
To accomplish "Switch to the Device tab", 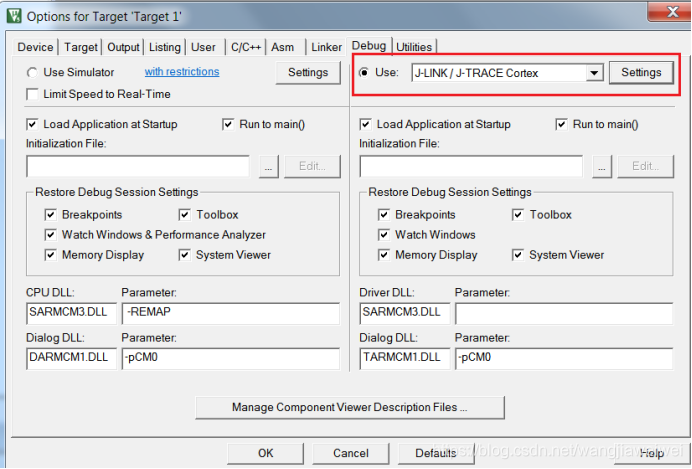I will coord(35,47).
